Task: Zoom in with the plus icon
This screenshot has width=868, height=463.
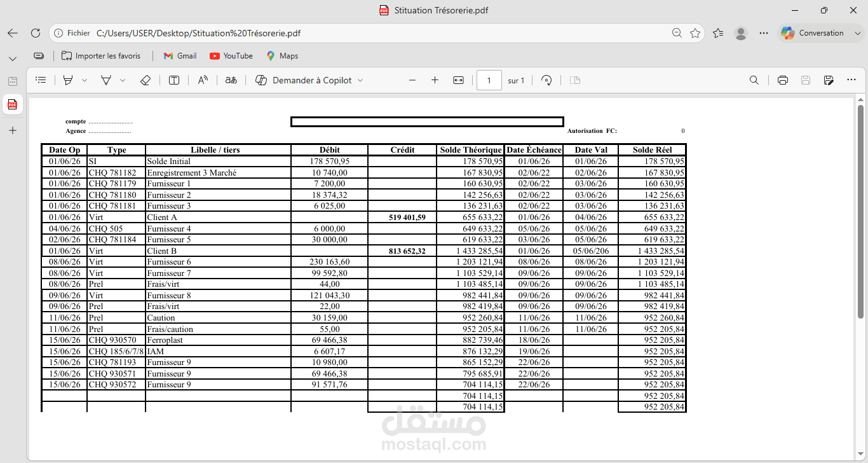Action: [x=435, y=80]
